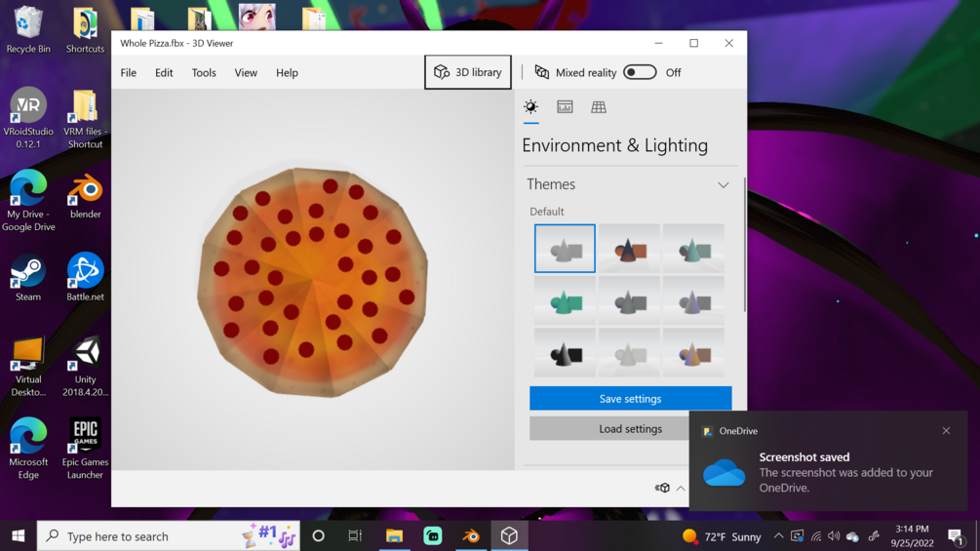Click the teal app taskbar icon
Screen dimensions: 980x551
pyautogui.click(x=433, y=536)
